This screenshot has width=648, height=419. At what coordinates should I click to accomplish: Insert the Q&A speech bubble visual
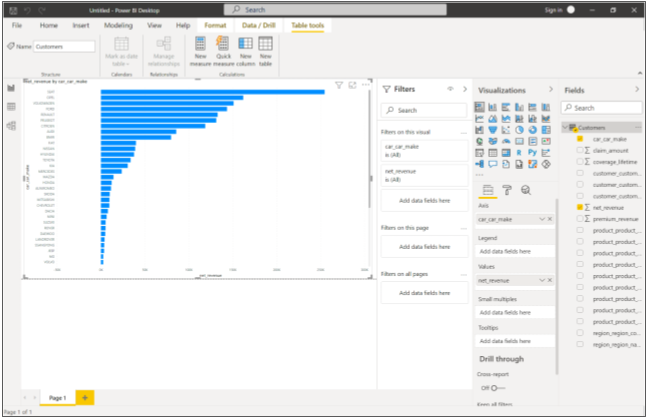click(x=493, y=164)
